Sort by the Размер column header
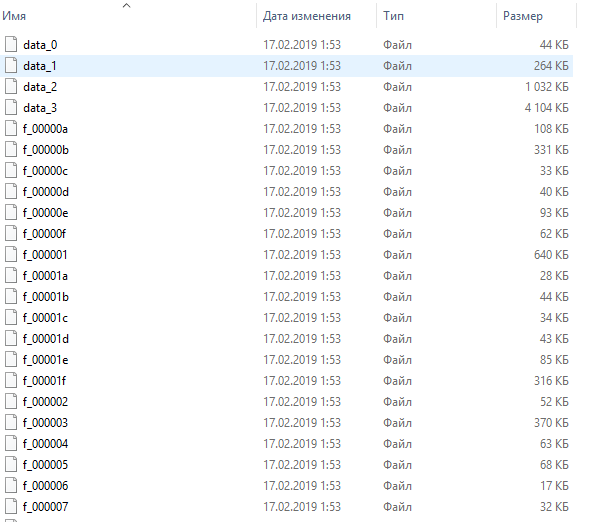The image size is (607, 522). coord(523,17)
